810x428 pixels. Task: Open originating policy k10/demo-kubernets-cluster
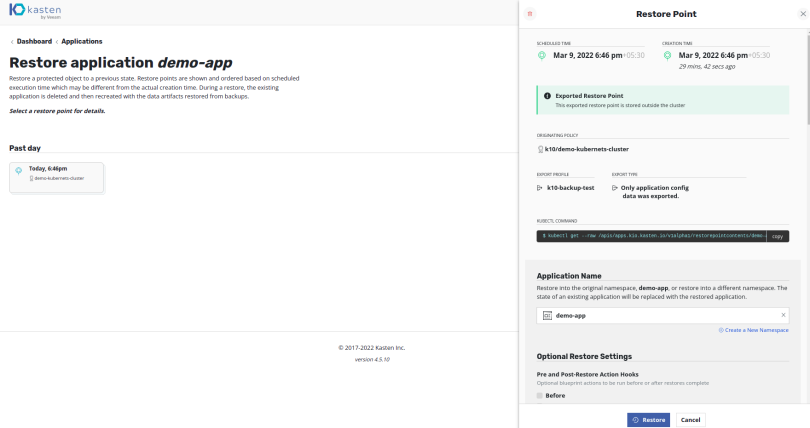[587, 149]
